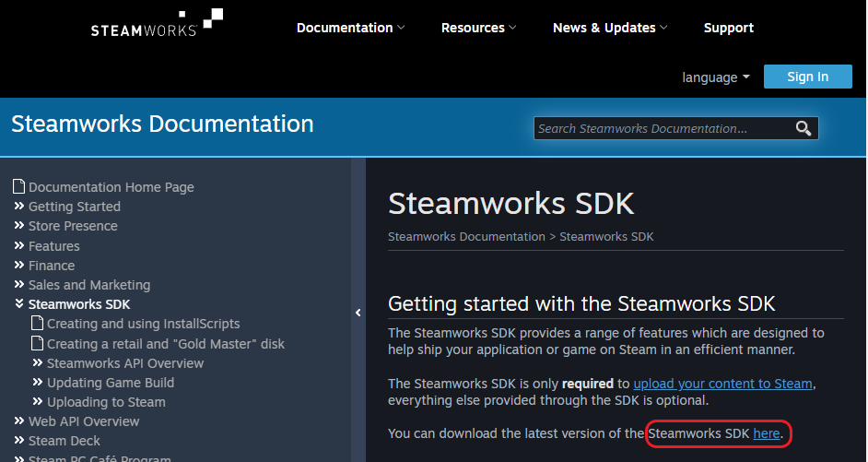Collapse the Steamworks SDK section arrows
Image resolution: width=868 pixels, height=462 pixels.
pos(18,303)
